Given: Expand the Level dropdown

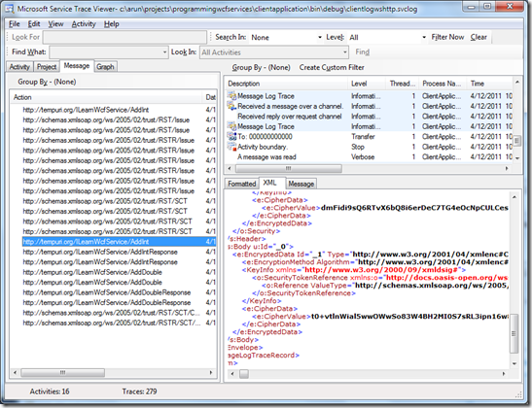Looking at the screenshot, I should pyautogui.click(x=424, y=37).
